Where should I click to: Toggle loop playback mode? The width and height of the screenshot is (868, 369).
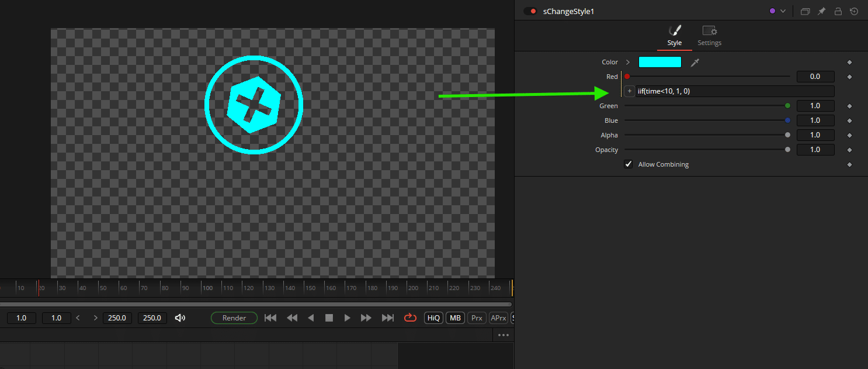pyautogui.click(x=410, y=318)
